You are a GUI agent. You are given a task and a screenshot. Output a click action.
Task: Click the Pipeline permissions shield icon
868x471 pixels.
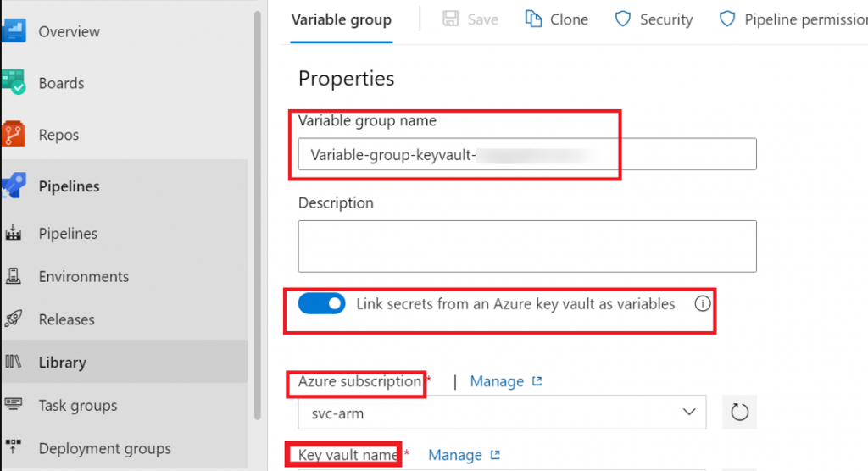(726, 19)
